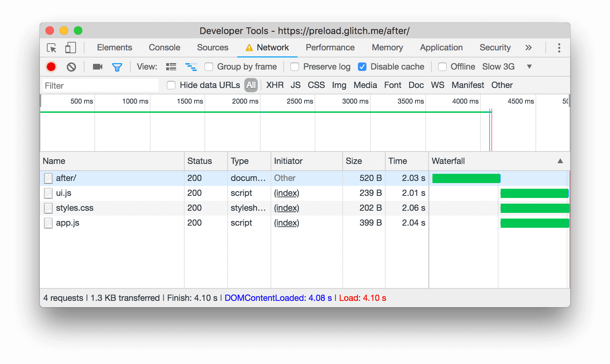Open the Slow 3G throttling dropdown
Viewport: 610px width, 364px height.
coord(529,66)
